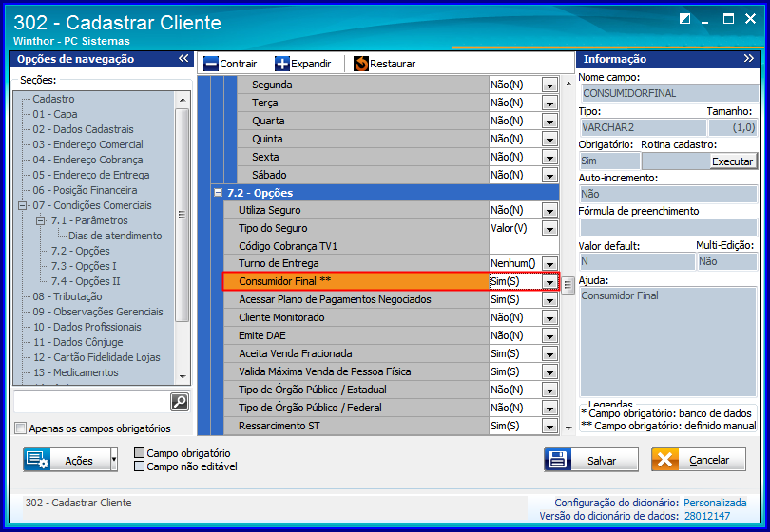The height and width of the screenshot is (532, 770).
Task: Open the Emite DAE dropdown
Action: 549,335
